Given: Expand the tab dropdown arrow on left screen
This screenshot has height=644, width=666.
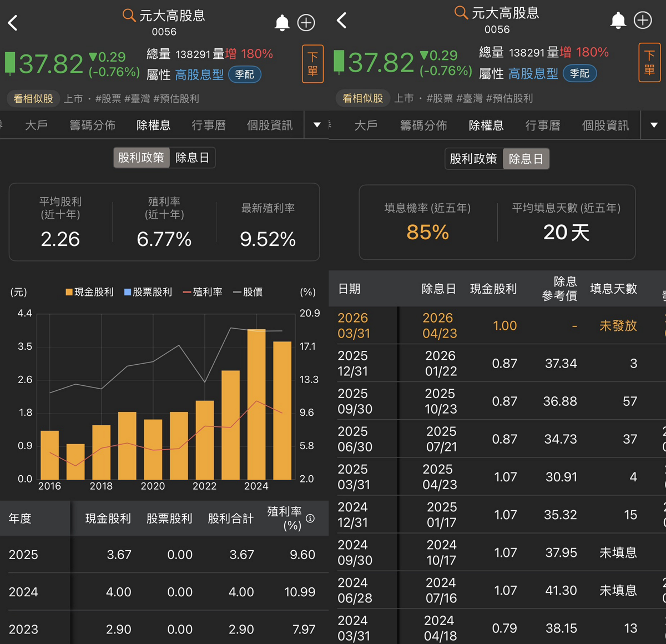Looking at the screenshot, I should (x=317, y=125).
